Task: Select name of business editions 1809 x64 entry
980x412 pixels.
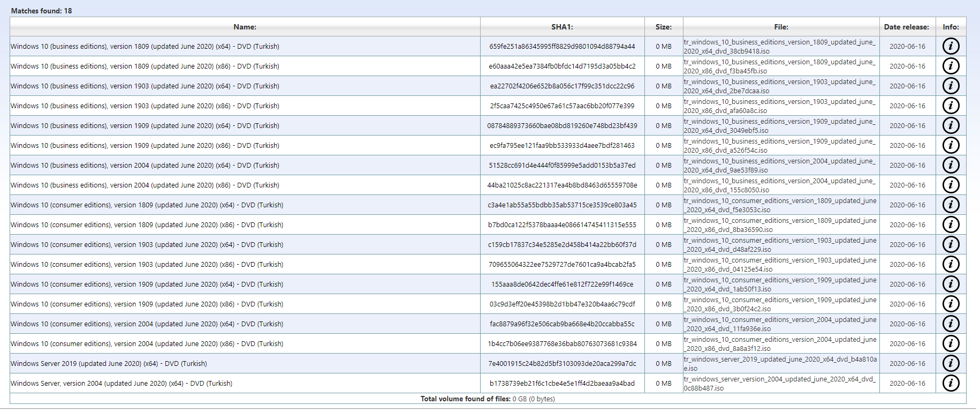Action: [x=145, y=47]
